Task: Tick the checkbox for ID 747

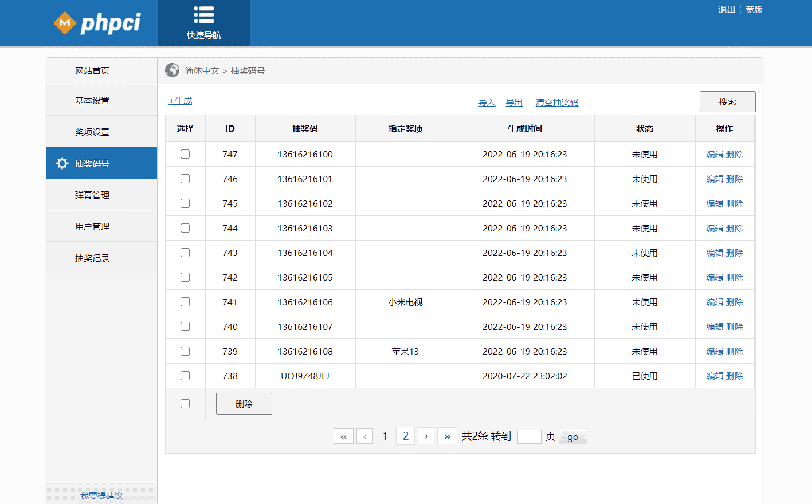Action: tap(185, 154)
